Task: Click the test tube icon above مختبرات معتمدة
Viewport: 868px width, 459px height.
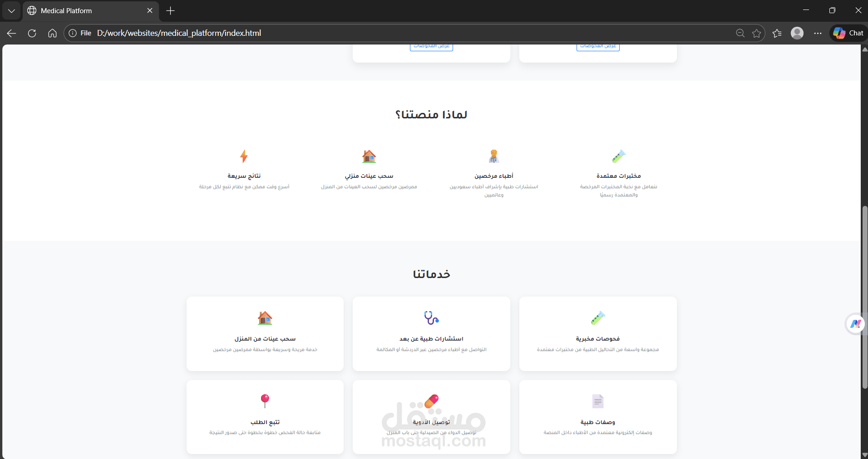Action: pos(619,156)
